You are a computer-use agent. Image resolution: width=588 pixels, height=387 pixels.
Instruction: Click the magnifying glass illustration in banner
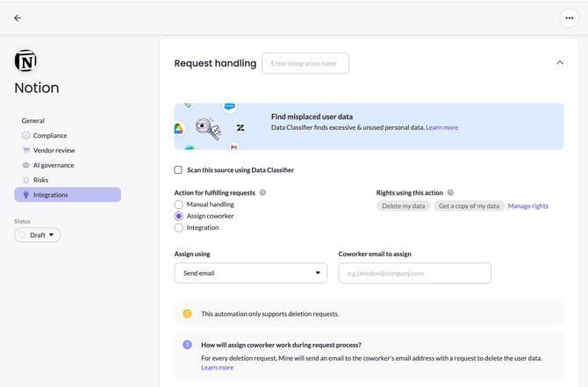click(208, 128)
